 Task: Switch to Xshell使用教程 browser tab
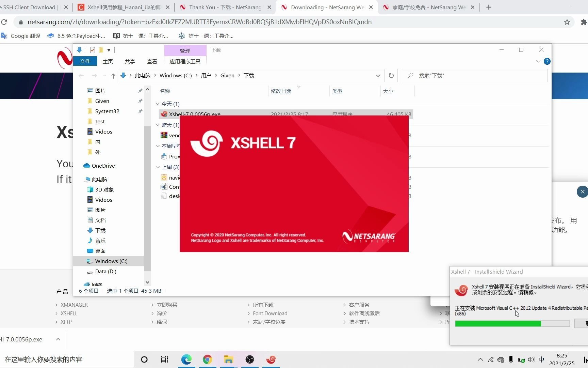(x=124, y=7)
